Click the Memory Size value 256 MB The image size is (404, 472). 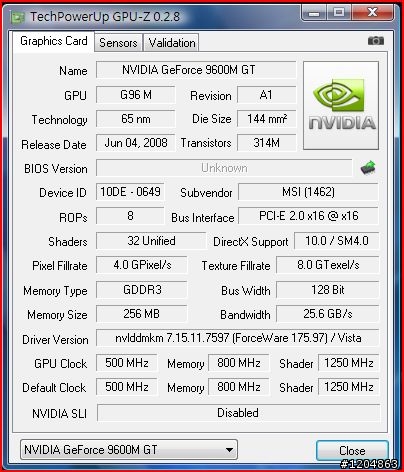coord(142,314)
